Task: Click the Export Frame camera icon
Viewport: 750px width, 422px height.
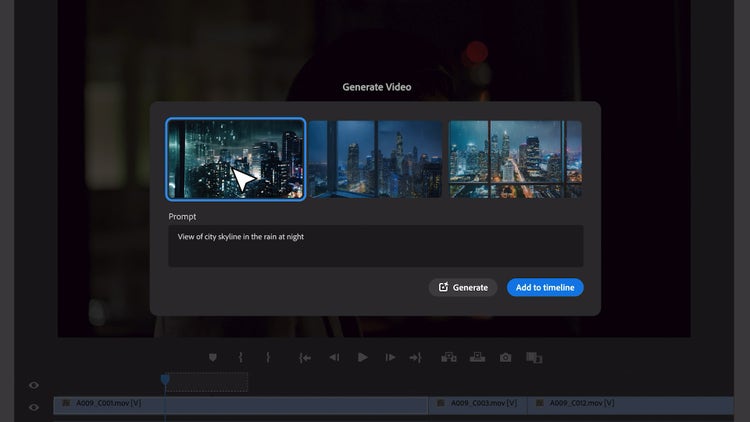Action: point(505,357)
